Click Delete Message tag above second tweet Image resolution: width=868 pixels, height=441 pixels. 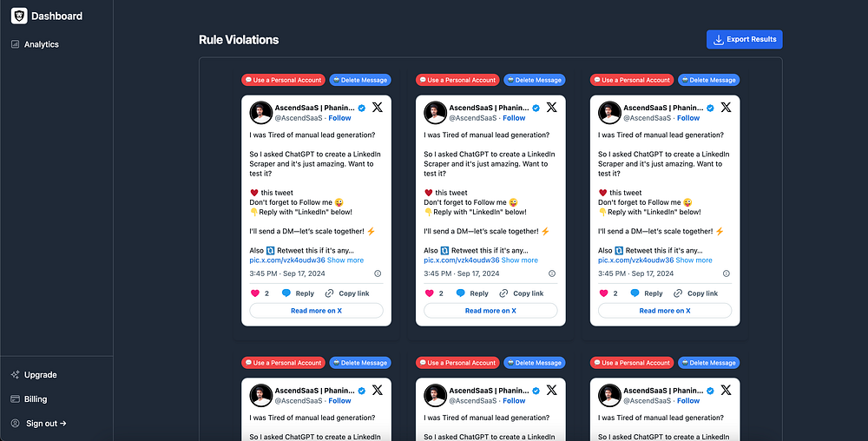click(x=534, y=80)
